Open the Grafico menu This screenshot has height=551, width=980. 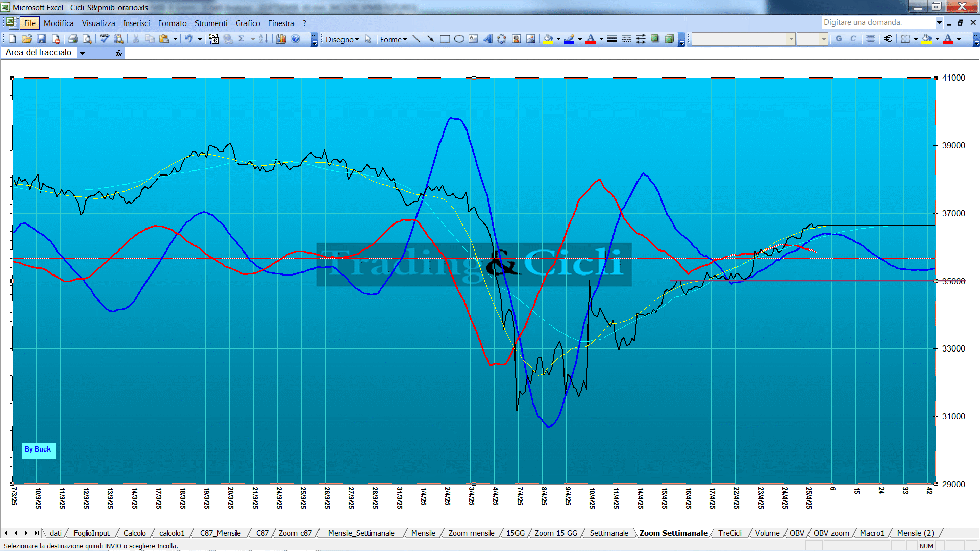point(248,23)
